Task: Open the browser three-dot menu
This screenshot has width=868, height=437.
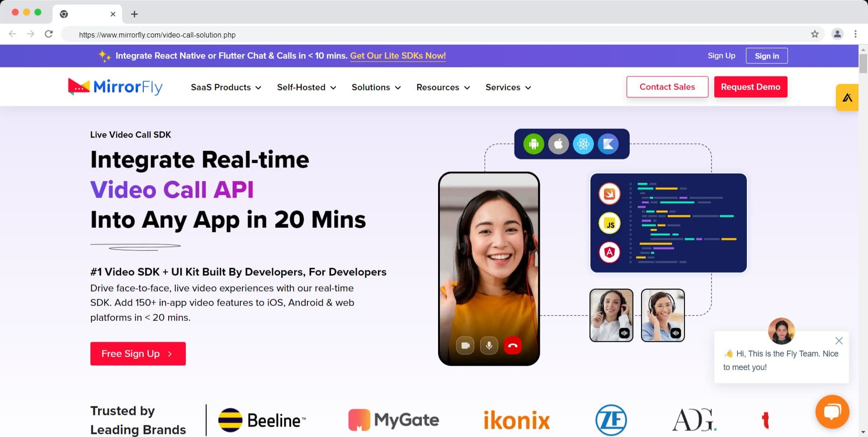Action: [x=855, y=34]
